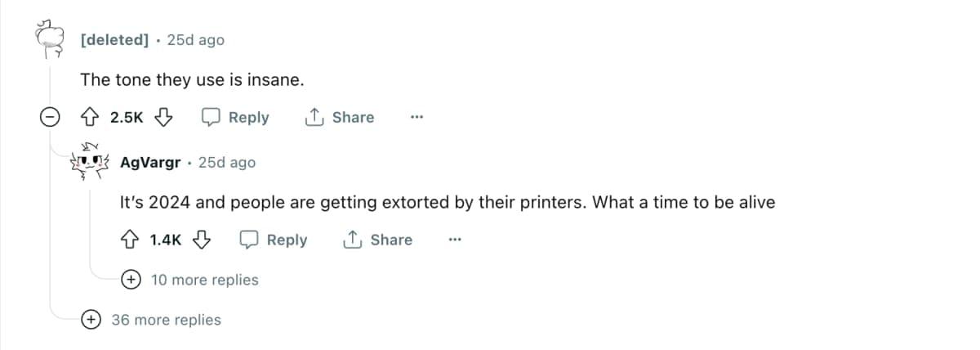Click the printer extortion comment text

click(x=447, y=202)
